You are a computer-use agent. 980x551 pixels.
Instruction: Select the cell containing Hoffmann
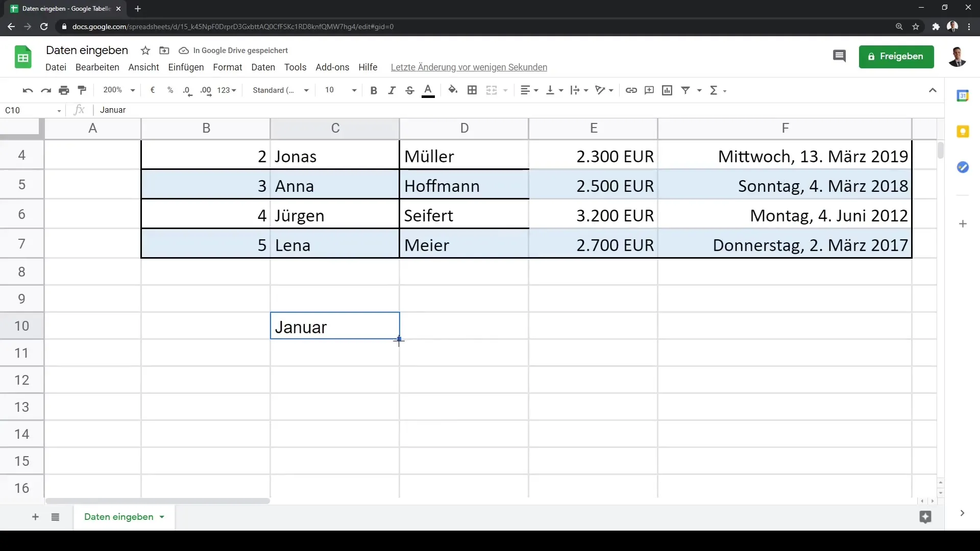(x=464, y=185)
